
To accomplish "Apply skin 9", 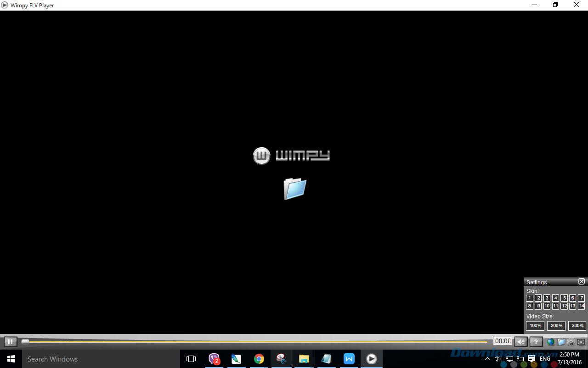I will (x=538, y=306).
